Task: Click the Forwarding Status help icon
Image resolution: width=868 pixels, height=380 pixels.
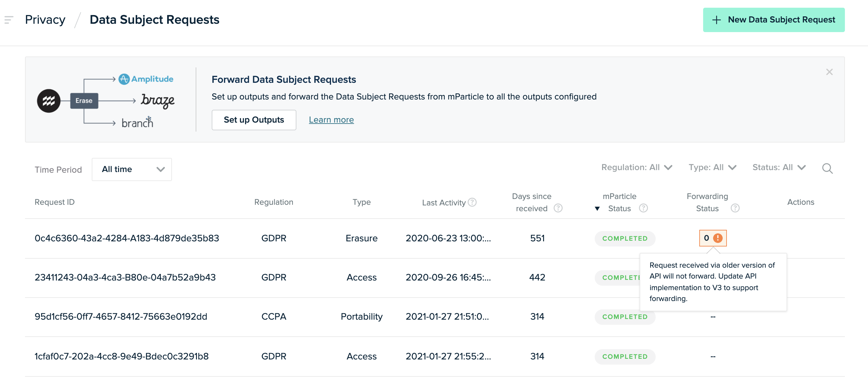Action: point(735,208)
